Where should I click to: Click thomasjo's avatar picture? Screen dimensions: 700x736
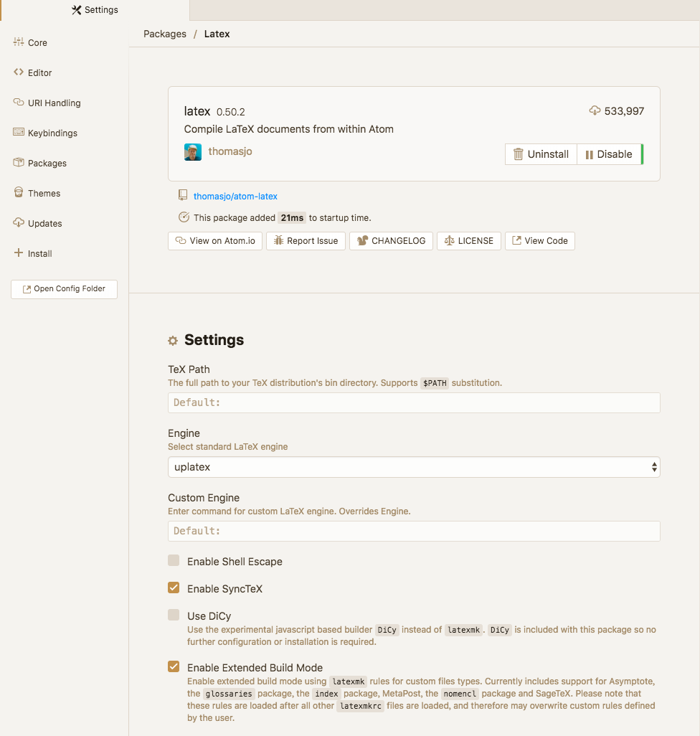tap(193, 151)
